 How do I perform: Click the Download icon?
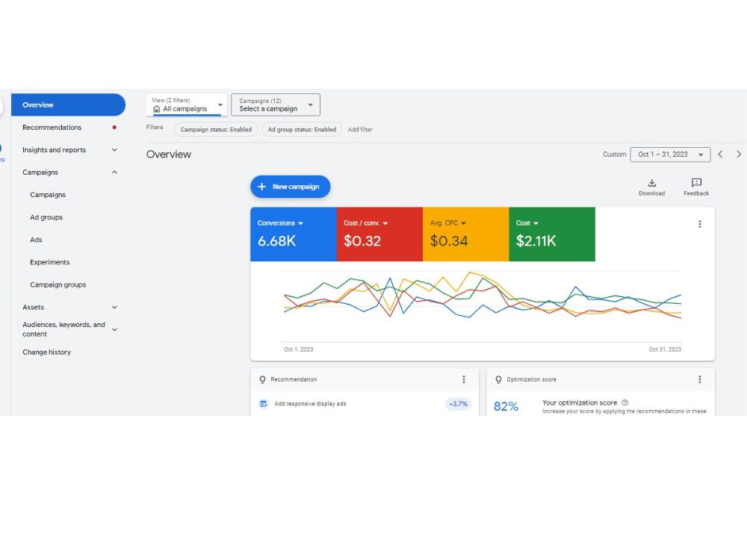tap(651, 183)
